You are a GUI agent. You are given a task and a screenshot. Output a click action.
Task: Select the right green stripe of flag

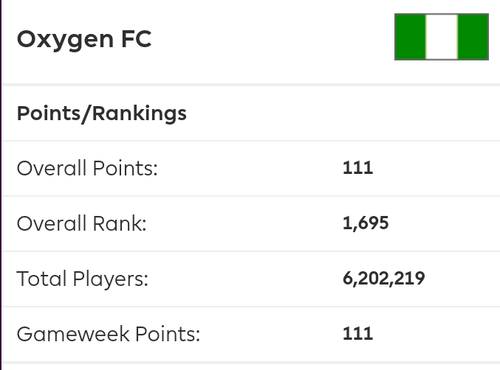(x=473, y=37)
